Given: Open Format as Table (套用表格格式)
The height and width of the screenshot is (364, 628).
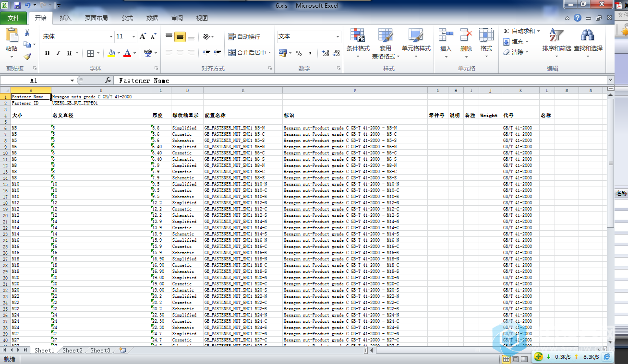Looking at the screenshot, I should (x=385, y=43).
